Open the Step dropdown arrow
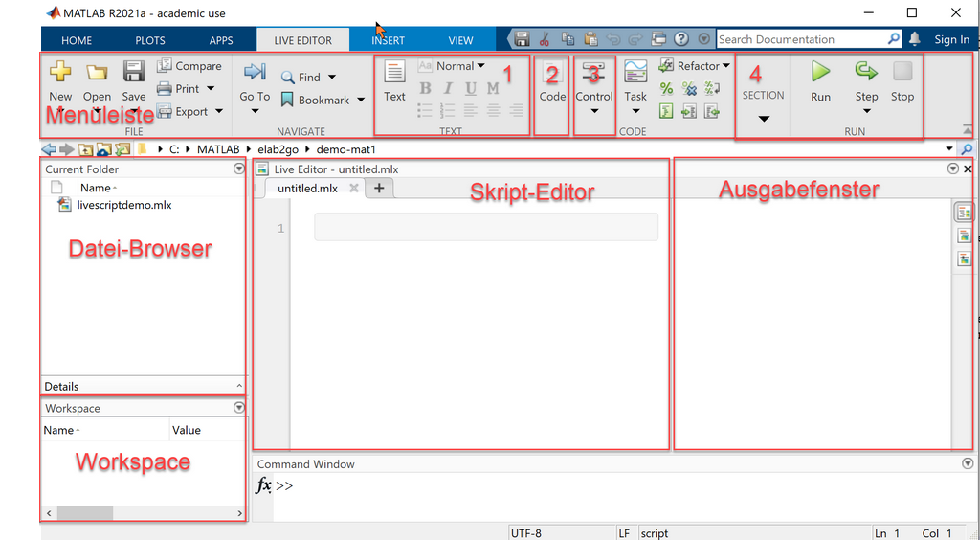 pyautogui.click(x=866, y=111)
